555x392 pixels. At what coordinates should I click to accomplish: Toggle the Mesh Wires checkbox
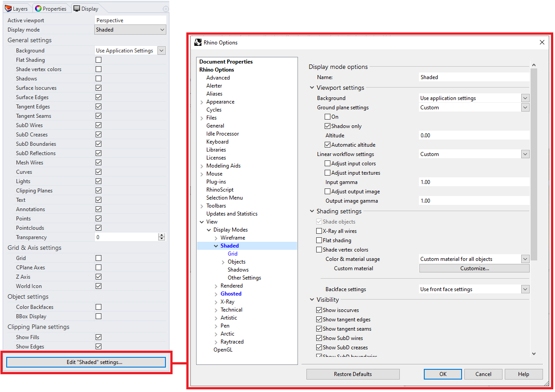[x=98, y=163]
